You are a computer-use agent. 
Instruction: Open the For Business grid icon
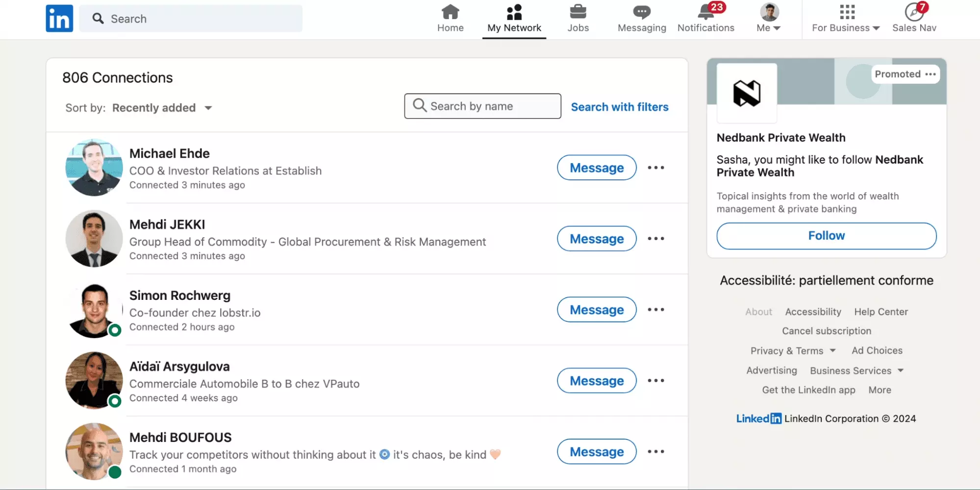pos(846,11)
